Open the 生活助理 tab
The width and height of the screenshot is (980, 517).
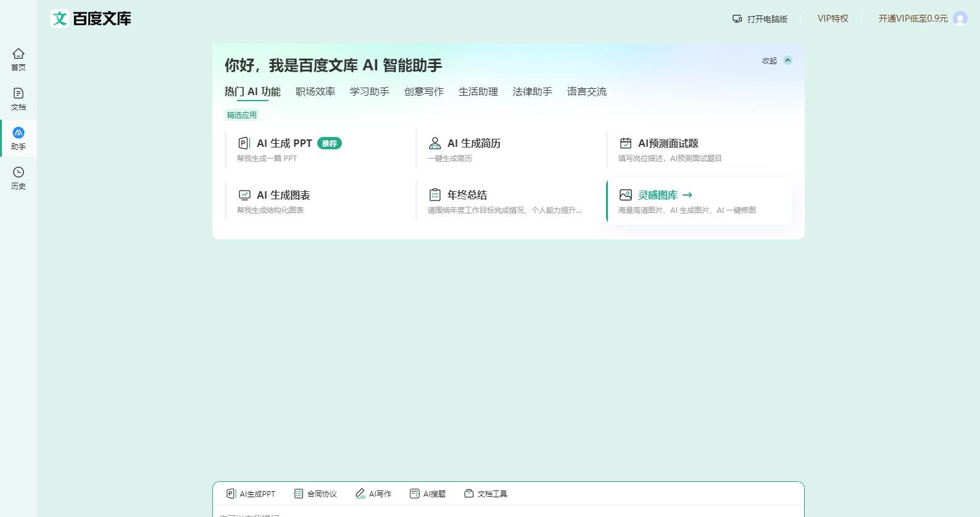[x=478, y=91]
